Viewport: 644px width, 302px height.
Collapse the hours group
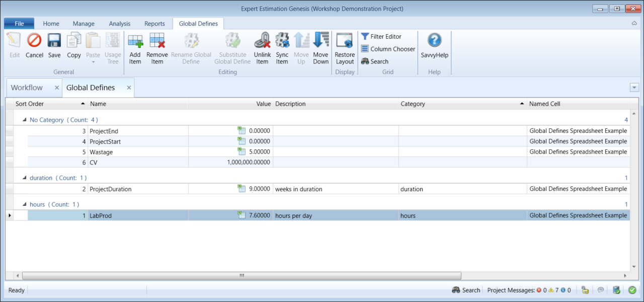24,205
